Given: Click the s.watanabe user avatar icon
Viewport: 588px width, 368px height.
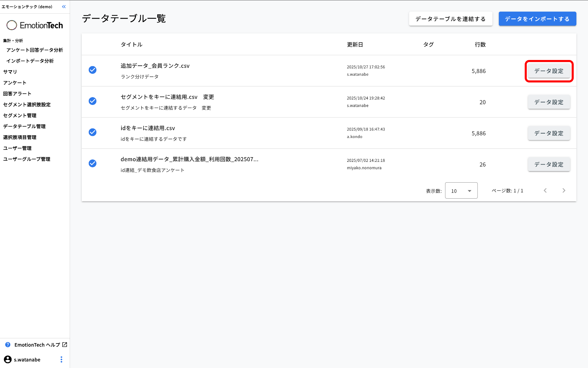Looking at the screenshot, I should [x=8, y=359].
